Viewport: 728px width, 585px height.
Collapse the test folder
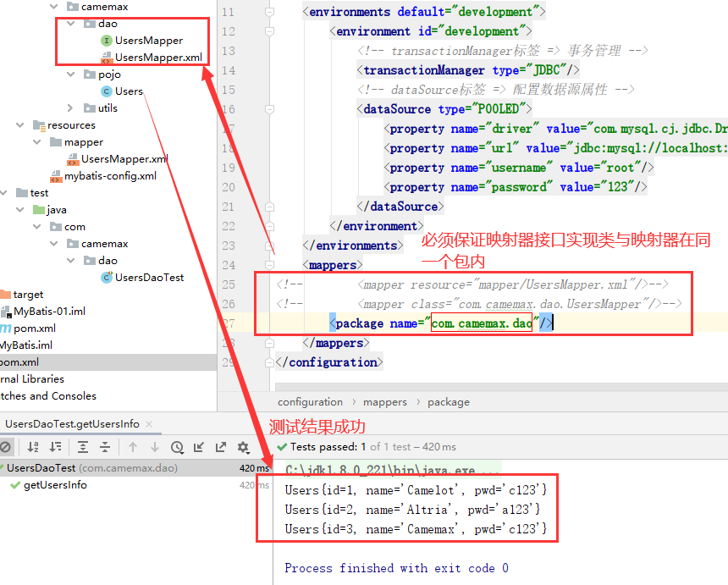3,193
